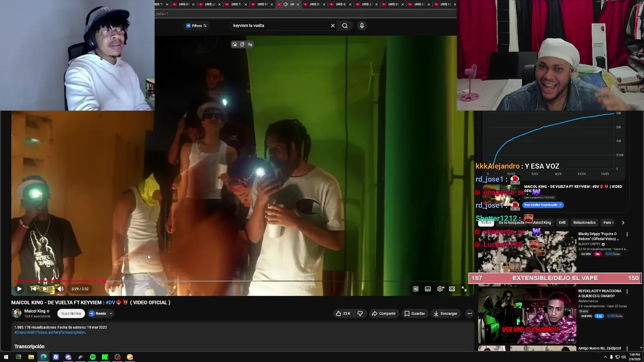
Task: Click first overlay icon on video top-left
Action: (234, 44)
